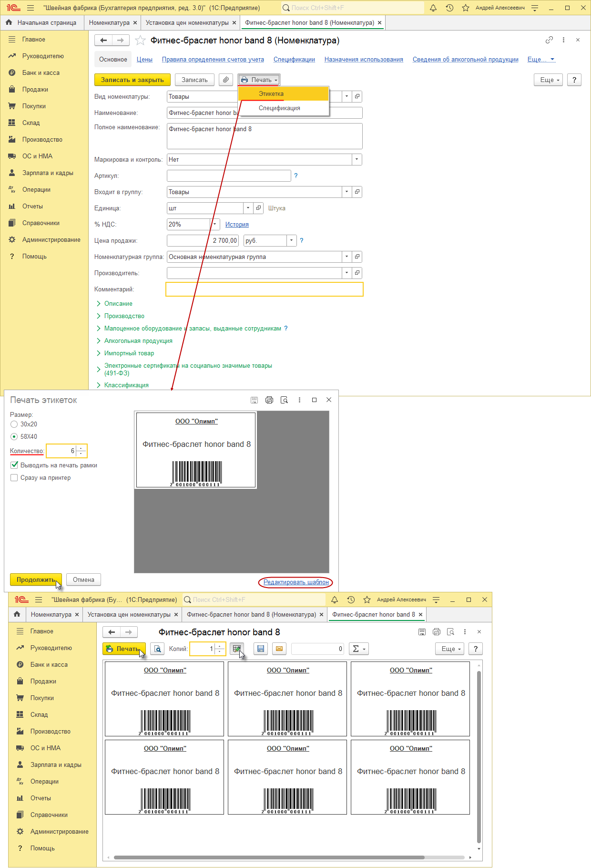Increase Количество stepper in label dialog

point(81,448)
